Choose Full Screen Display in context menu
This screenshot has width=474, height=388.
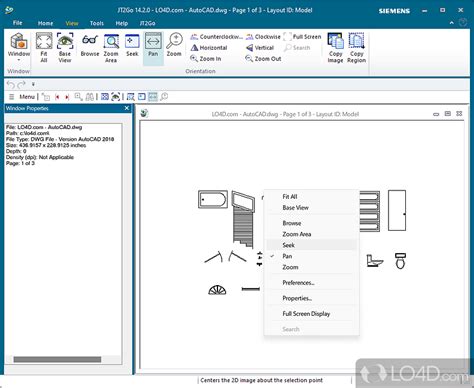(311, 314)
